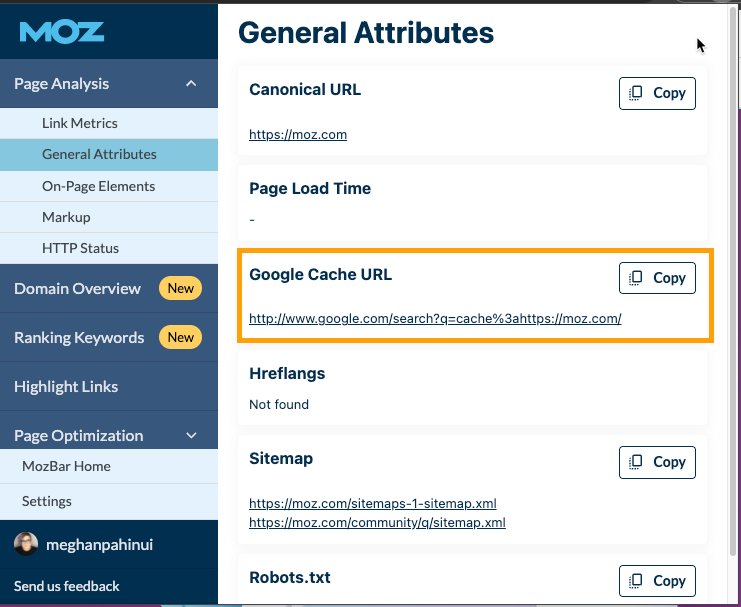This screenshot has width=741, height=607.
Task: Copy the Canonical URL value
Action: click(657, 93)
